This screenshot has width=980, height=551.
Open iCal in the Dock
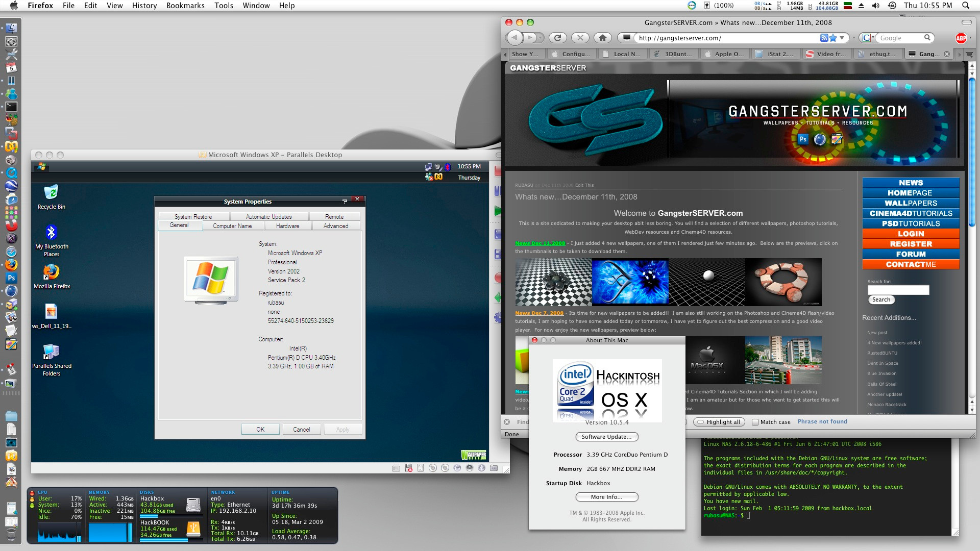tap(11, 67)
